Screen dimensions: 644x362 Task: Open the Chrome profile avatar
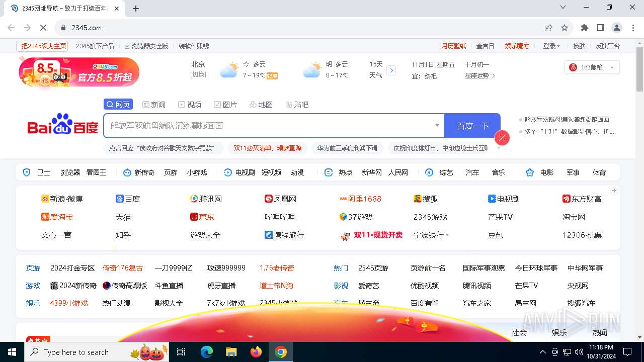[616, 28]
